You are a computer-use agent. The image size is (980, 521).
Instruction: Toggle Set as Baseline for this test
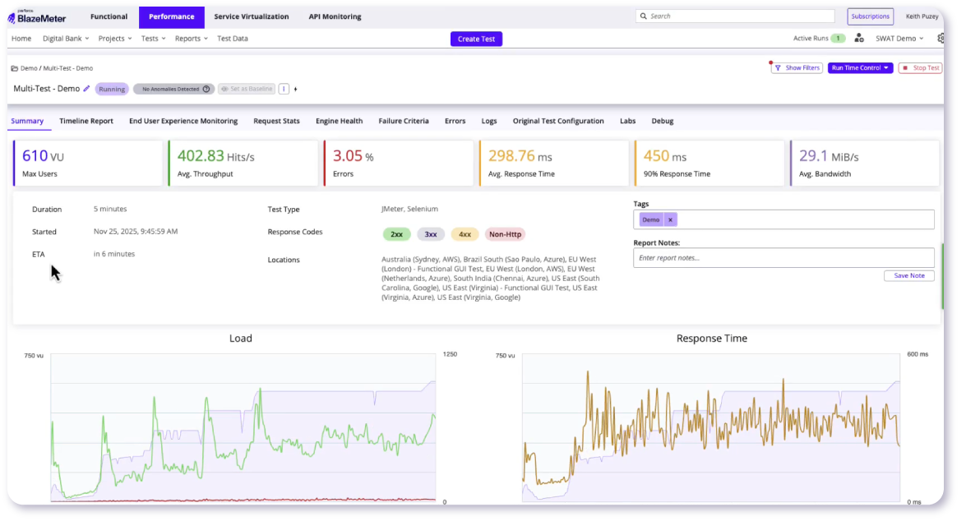[x=247, y=88]
